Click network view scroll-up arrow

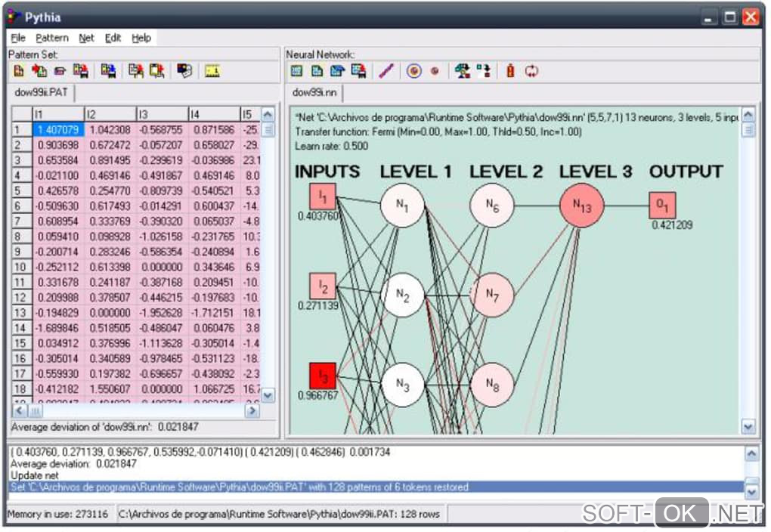click(748, 115)
